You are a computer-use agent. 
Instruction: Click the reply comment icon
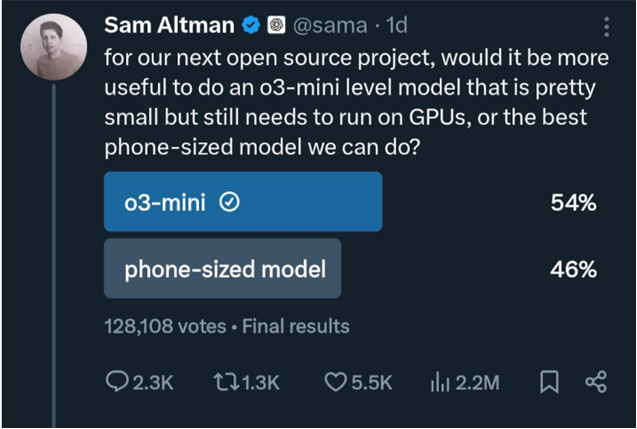click(x=117, y=382)
